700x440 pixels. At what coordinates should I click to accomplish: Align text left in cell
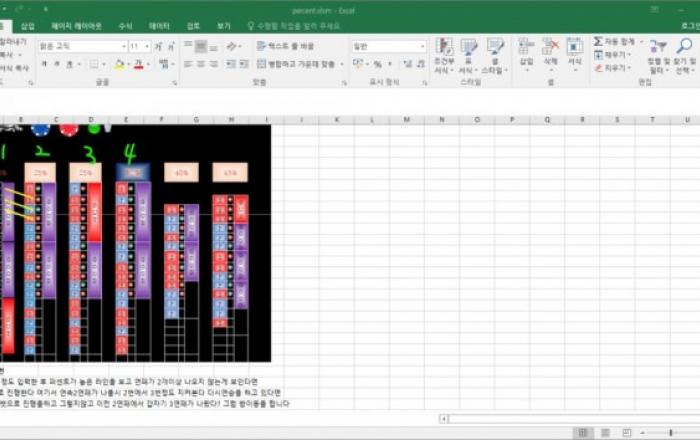(x=188, y=64)
